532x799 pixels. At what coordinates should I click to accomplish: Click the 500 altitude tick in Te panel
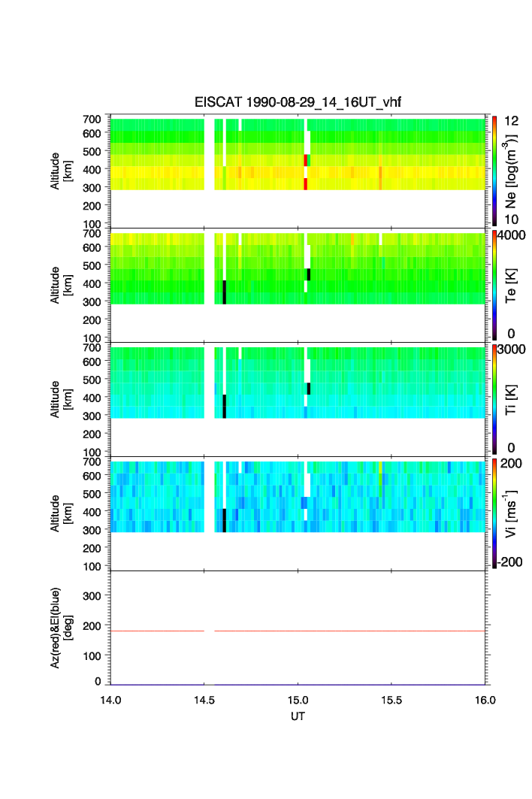click(92, 265)
